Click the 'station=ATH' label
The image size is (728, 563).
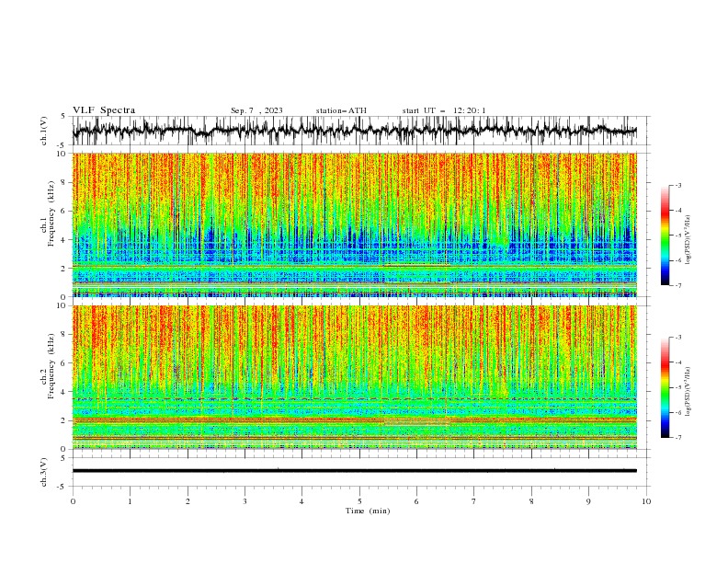(x=341, y=110)
